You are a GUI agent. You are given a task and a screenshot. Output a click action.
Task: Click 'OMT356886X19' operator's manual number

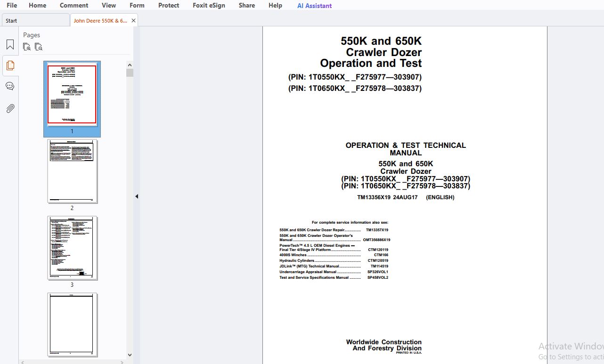[376, 240]
